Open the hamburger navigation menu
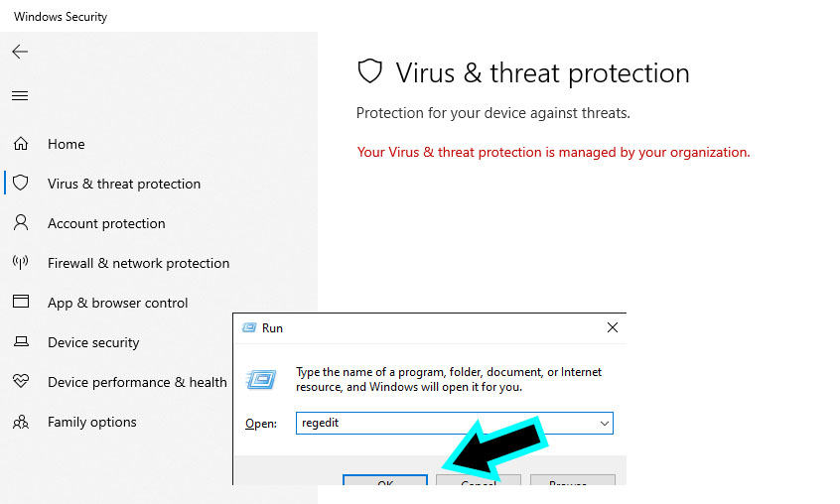Screen dimensions: 840x504 coord(20,96)
